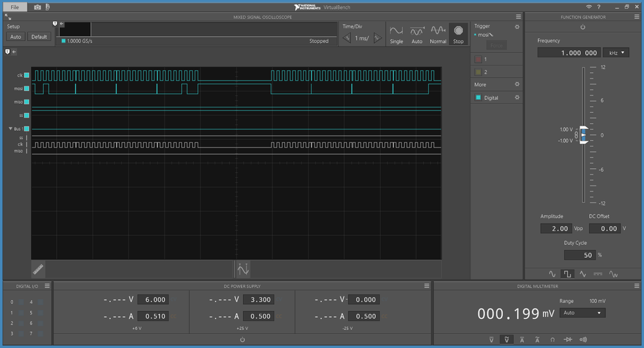Open the DC Power Supply panel menu

(427, 285)
